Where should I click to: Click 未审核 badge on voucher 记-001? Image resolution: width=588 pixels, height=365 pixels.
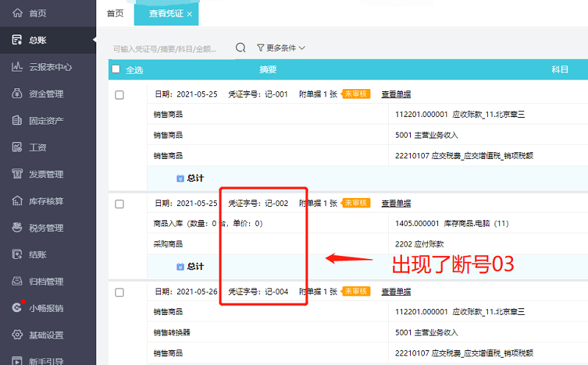[x=356, y=94]
